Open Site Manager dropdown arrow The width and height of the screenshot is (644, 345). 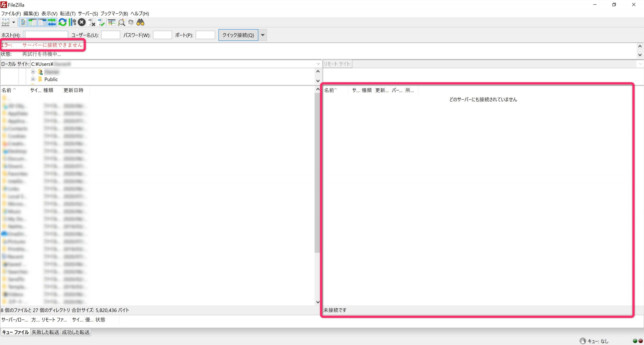click(14, 22)
